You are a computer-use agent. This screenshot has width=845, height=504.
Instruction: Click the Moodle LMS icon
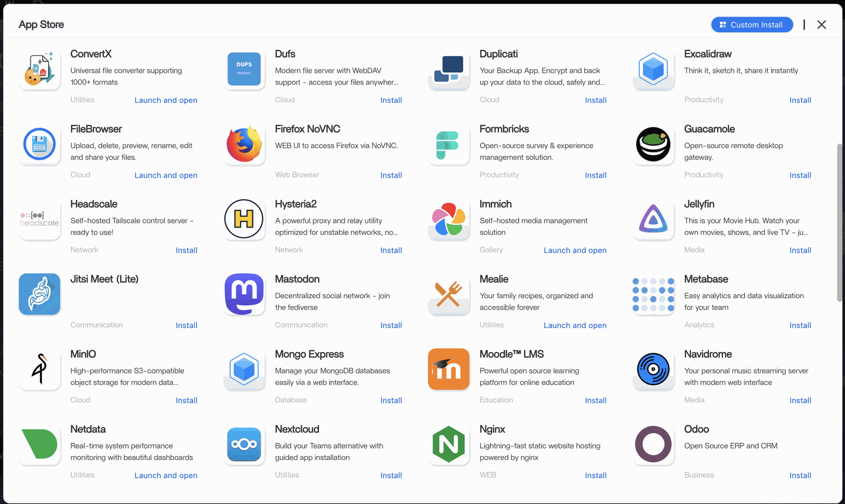(448, 369)
